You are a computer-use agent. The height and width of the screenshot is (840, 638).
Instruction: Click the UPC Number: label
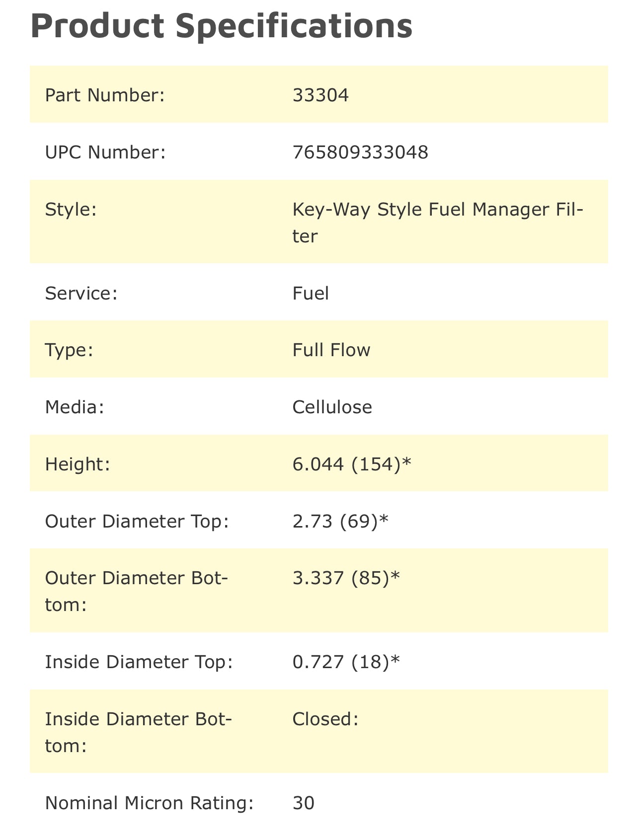click(x=104, y=152)
